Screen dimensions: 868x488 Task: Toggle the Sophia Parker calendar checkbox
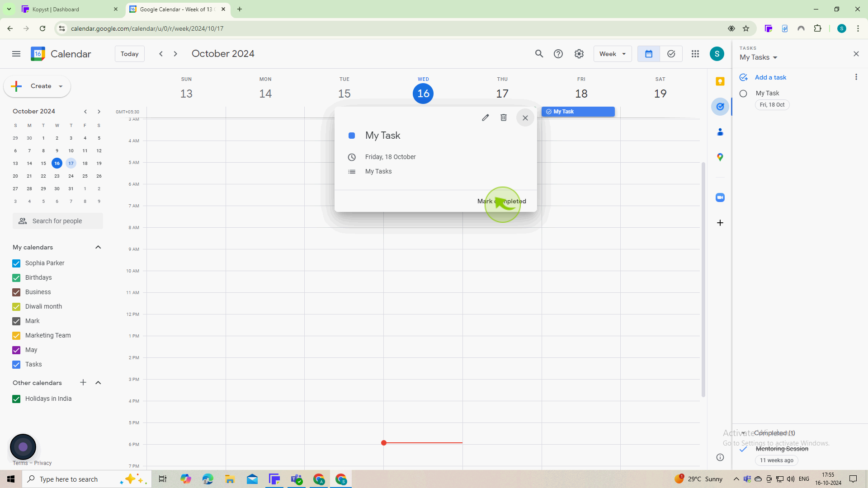click(x=16, y=263)
